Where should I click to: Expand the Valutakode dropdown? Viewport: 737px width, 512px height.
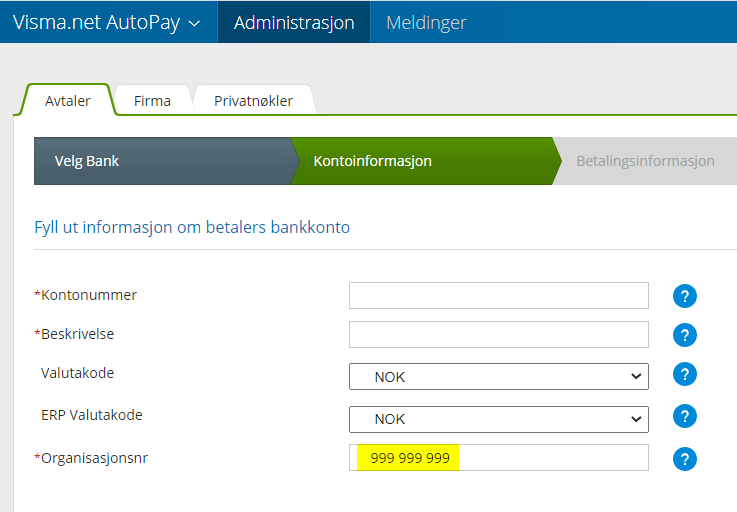point(498,377)
